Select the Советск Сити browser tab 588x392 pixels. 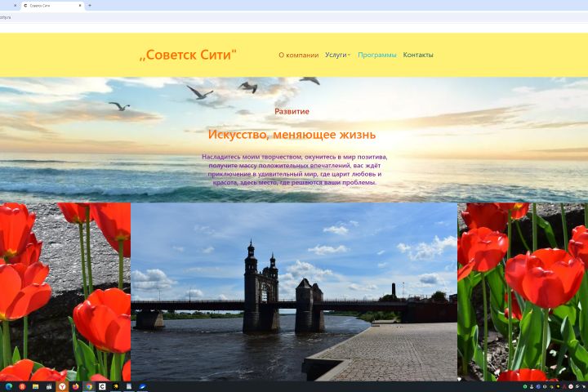[52, 6]
